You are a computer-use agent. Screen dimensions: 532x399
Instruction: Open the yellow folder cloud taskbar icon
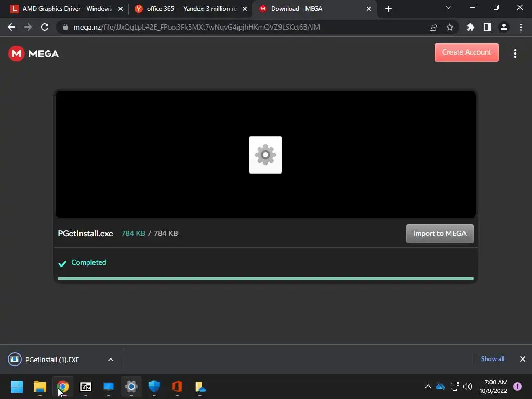[x=200, y=387]
